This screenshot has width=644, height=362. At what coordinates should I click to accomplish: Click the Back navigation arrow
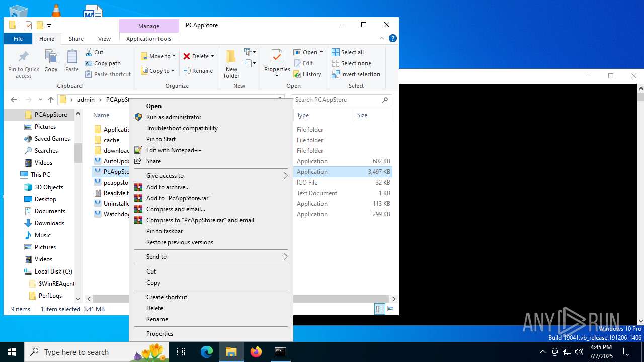click(14, 100)
